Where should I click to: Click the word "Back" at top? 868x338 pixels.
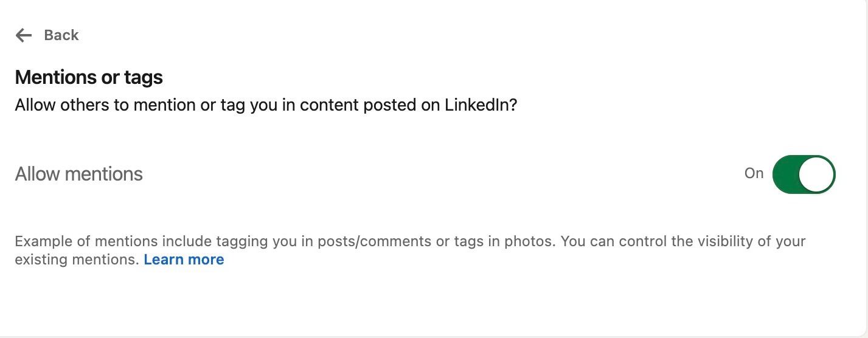coord(61,35)
